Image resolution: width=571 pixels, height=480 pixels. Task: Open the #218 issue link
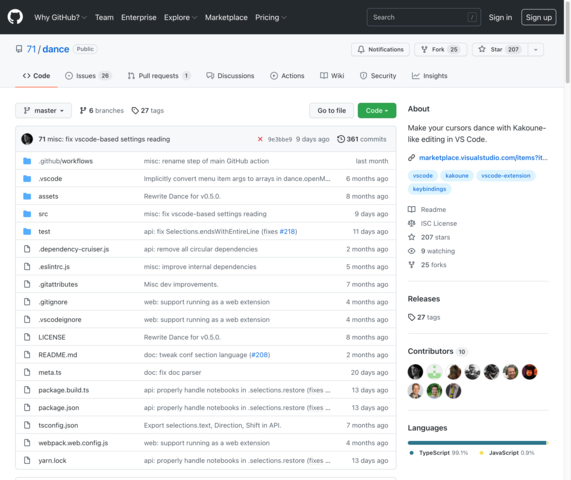coord(287,231)
